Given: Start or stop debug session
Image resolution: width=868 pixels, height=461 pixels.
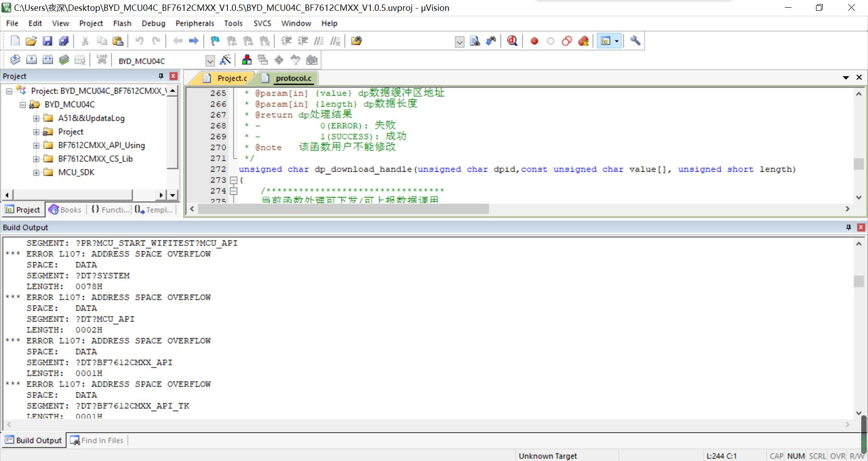Looking at the screenshot, I should click(512, 41).
